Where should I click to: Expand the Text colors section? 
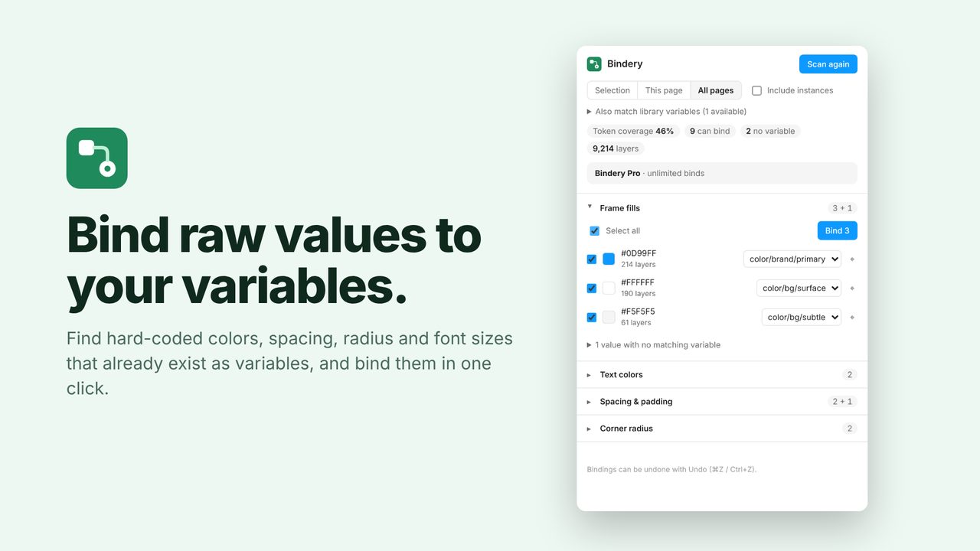(722, 375)
